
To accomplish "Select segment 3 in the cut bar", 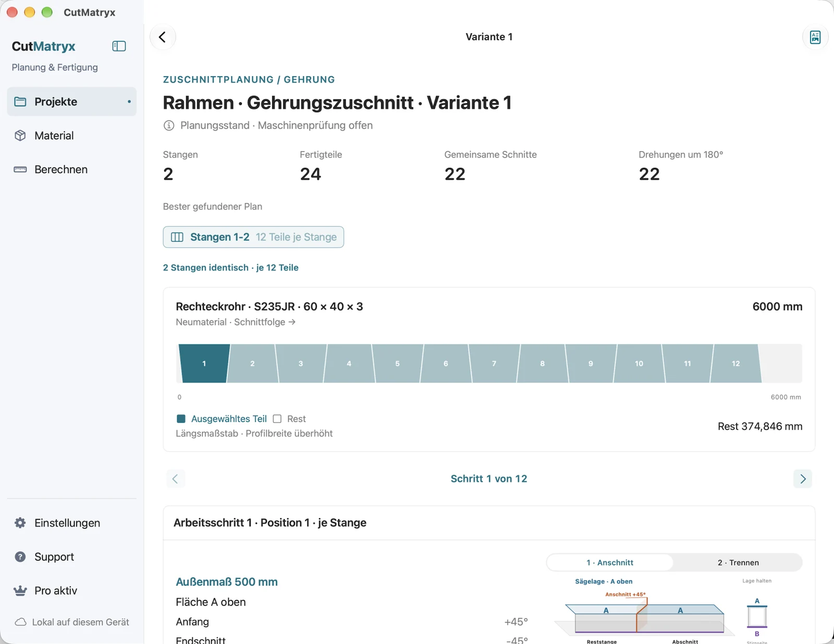I will [301, 363].
